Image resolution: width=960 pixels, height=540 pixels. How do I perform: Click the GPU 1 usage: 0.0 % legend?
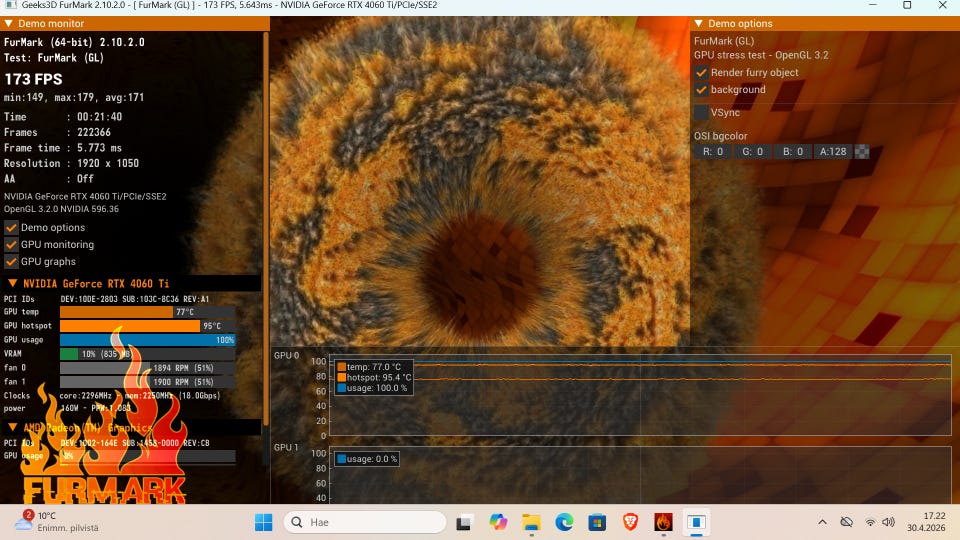(x=367, y=459)
